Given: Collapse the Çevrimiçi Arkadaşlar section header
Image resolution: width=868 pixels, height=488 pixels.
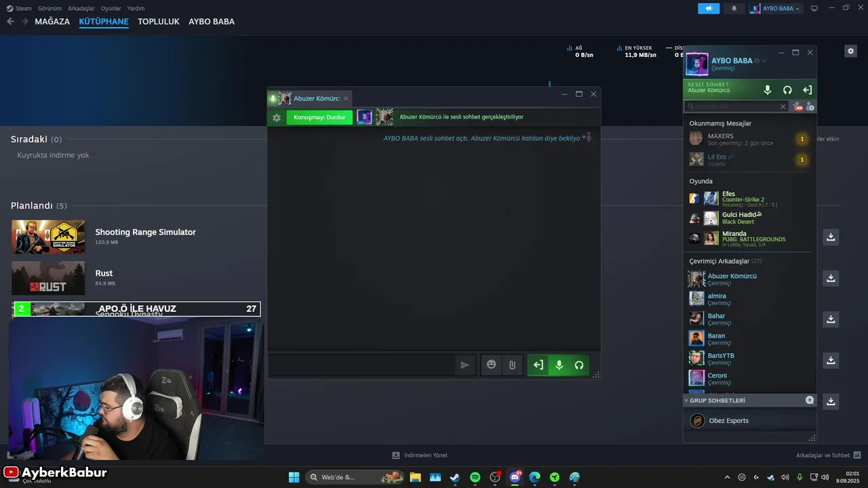Looking at the screenshot, I should pyautogui.click(x=726, y=261).
